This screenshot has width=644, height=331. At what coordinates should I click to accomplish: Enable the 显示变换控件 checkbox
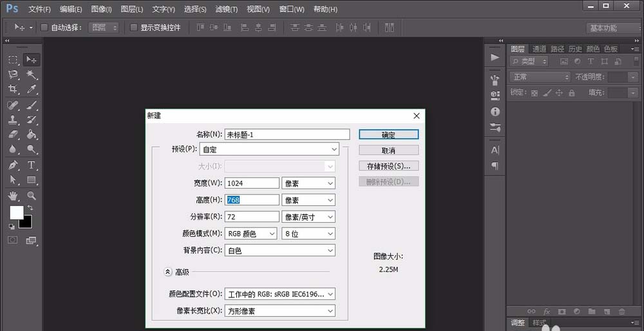[133, 28]
